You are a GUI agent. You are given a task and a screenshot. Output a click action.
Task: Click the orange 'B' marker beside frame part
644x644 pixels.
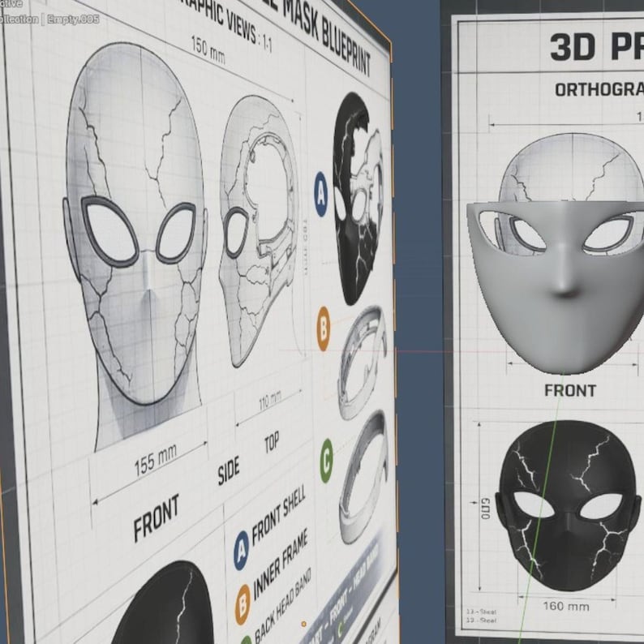coord(324,328)
